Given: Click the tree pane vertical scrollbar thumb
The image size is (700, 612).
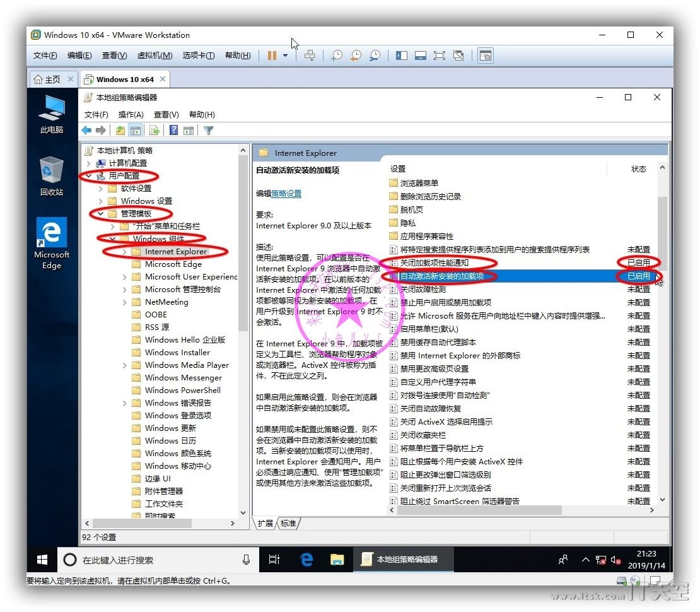Looking at the screenshot, I should (x=243, y=244).
